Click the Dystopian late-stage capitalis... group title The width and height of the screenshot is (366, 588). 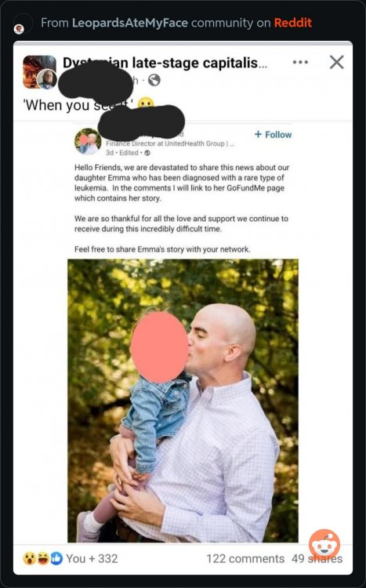[165, 63]
